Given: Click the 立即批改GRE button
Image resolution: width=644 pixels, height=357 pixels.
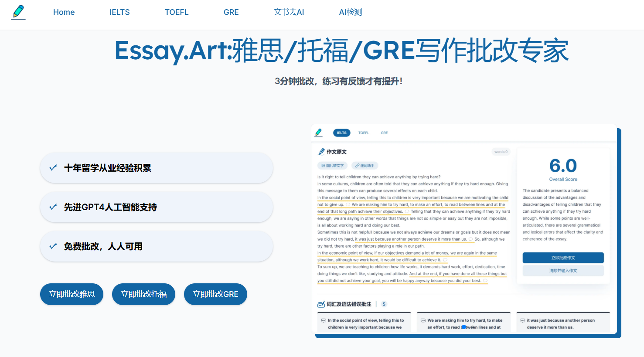Looking at the screenshot, I should pos(215,294).
